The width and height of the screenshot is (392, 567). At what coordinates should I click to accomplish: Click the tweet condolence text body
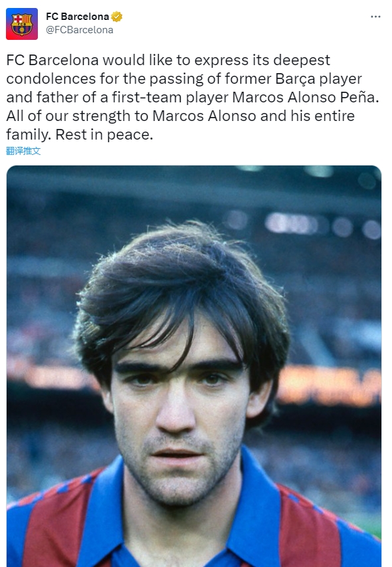tap(193, 97)
